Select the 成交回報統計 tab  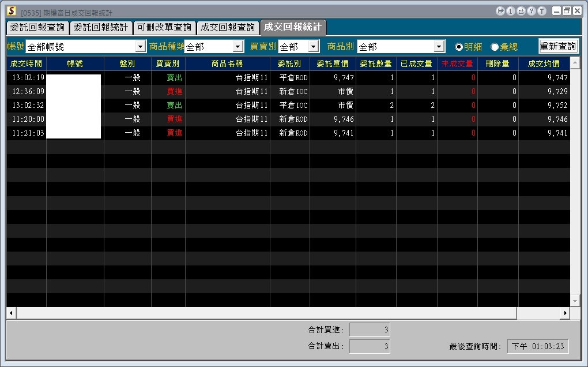pos(293,27)
